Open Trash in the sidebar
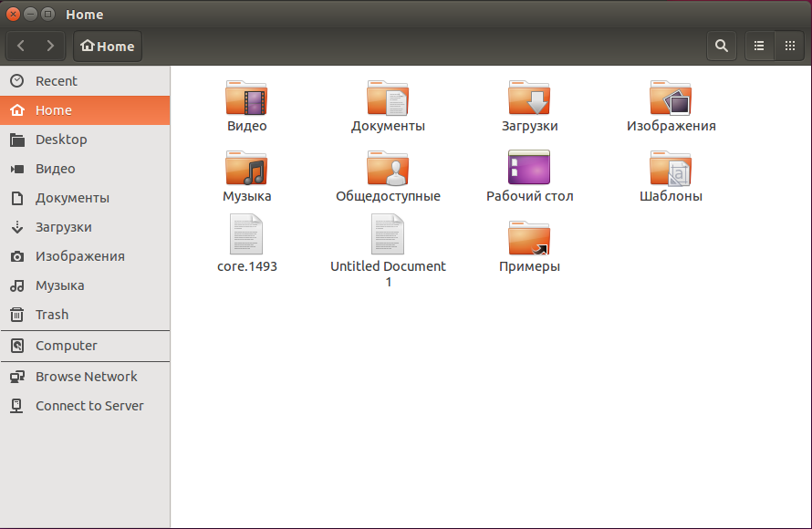This screenshot has width=812, height=529. coord(85,314)
